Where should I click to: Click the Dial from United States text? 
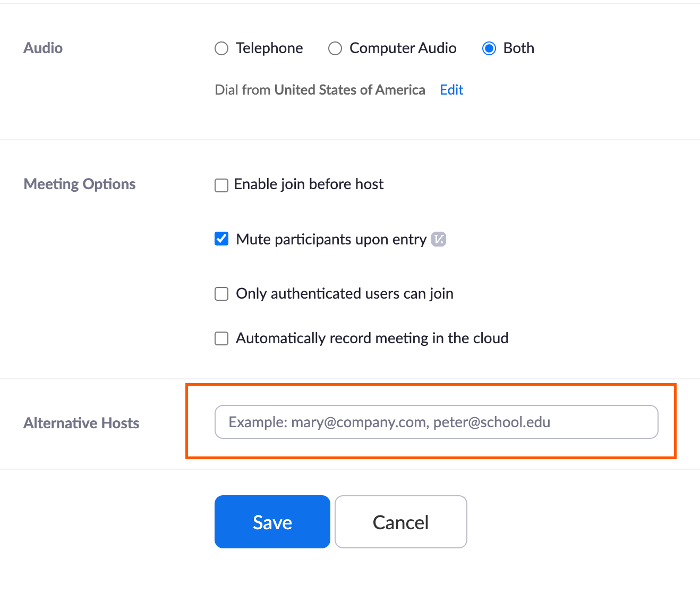(320, 90)
